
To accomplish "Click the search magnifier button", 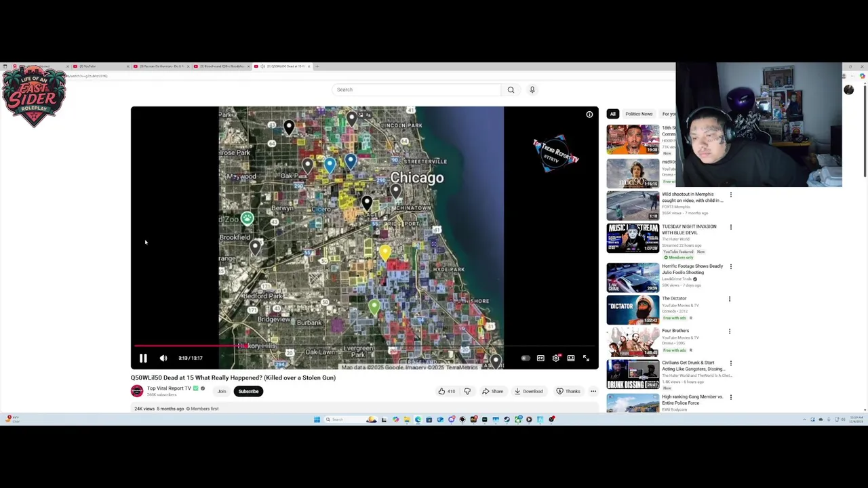I will coord(511,89).
